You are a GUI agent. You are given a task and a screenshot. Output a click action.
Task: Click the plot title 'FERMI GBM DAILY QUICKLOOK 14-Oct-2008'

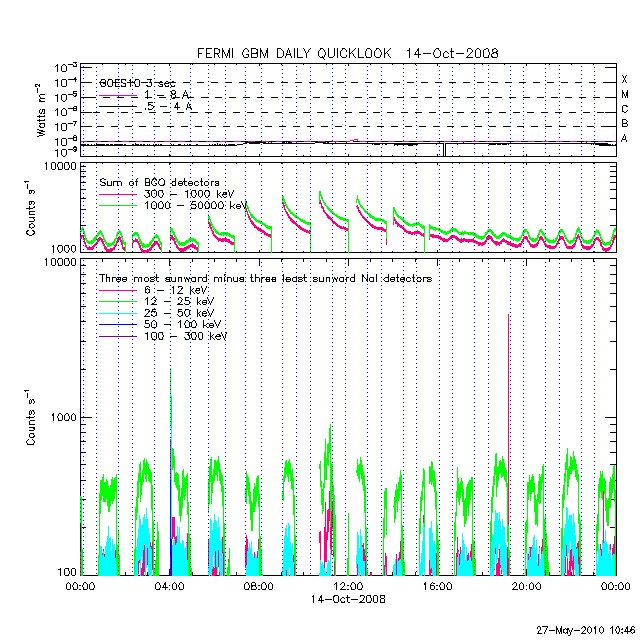(347, 53)
